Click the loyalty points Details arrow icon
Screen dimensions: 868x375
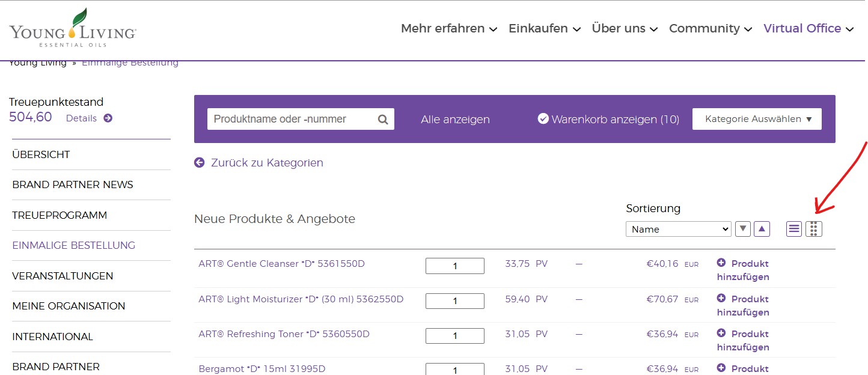108,118
